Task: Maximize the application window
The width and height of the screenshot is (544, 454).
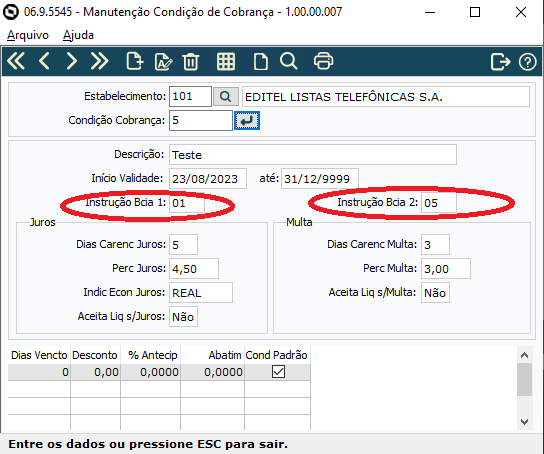Action: tap(475, 12)
